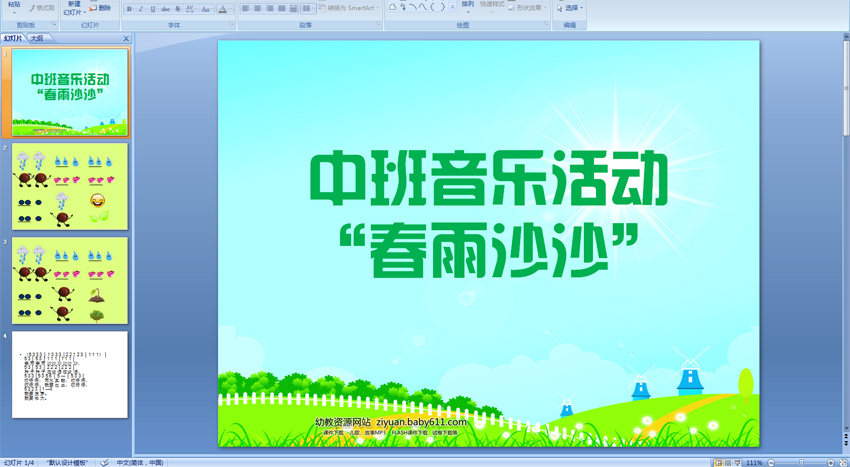Click zoom out minus button
The image size is (850, 467).
point(771,463)
